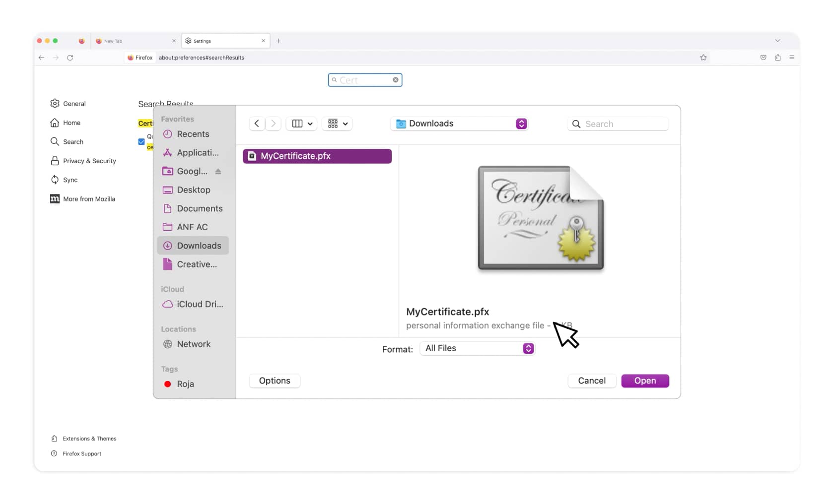Open the Desktop location in the sidebar
The image size is (834, 504).
[193, 189]
